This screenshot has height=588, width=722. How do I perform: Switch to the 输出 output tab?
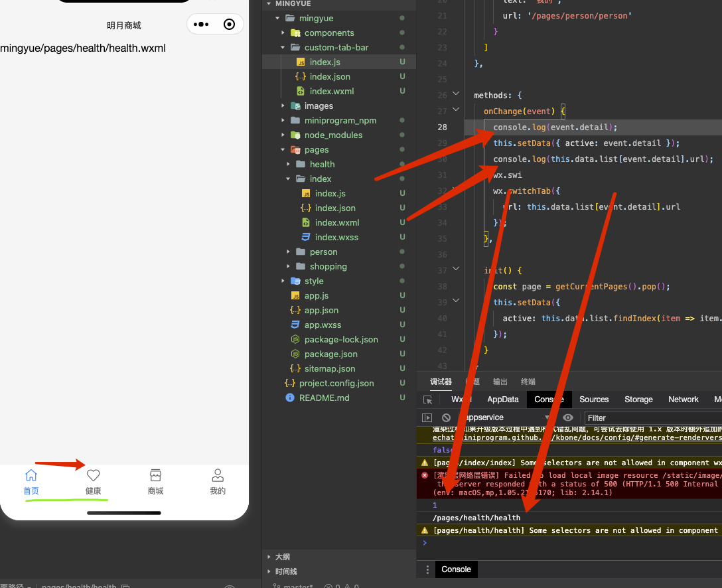click(500, 382)
